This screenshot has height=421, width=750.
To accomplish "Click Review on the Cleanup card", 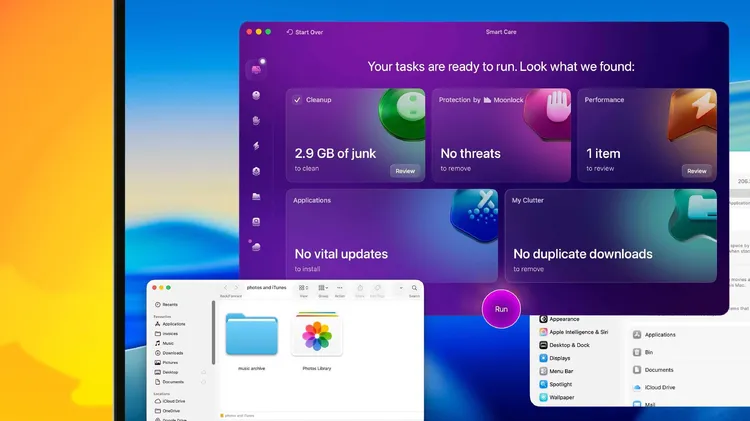I will click(405, 171).
